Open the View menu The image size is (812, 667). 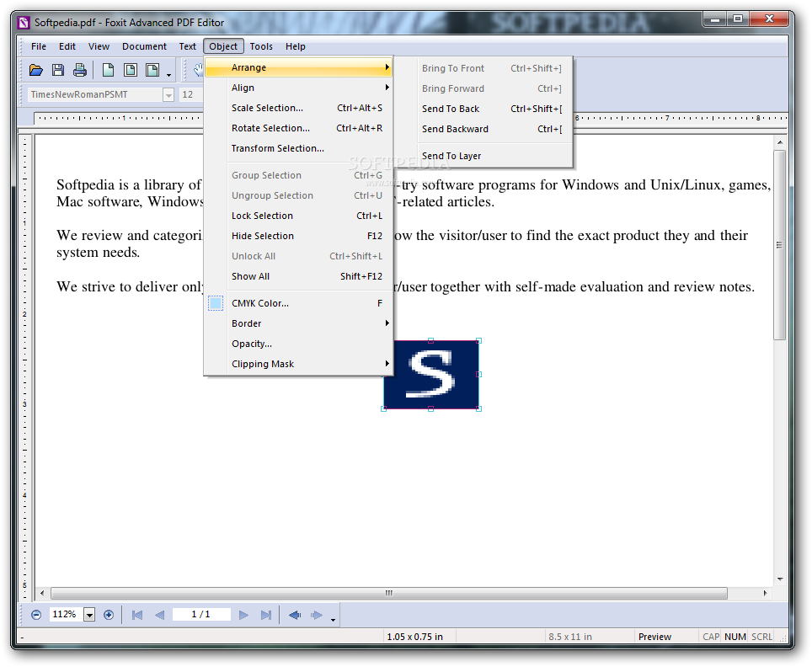(99, 46)
